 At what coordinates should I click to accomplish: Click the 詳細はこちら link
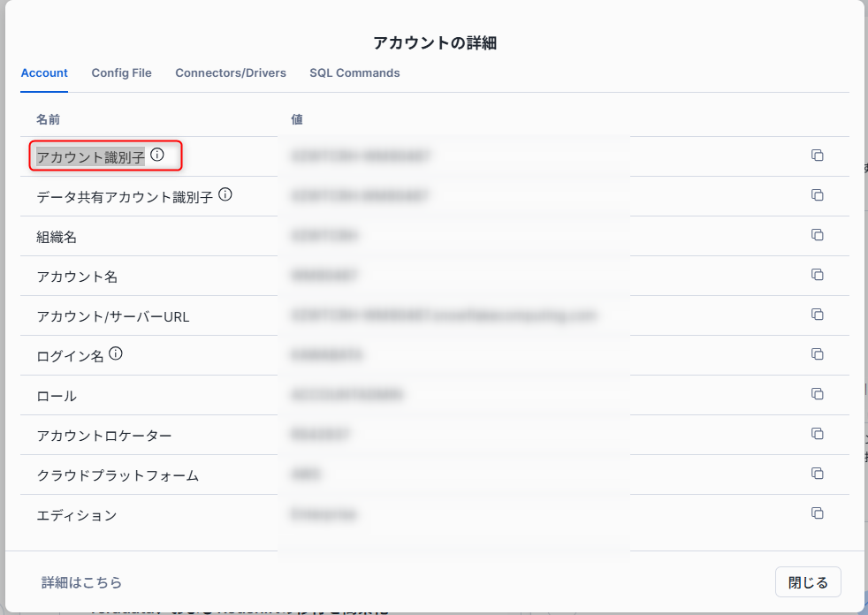(x=81, y=582)
